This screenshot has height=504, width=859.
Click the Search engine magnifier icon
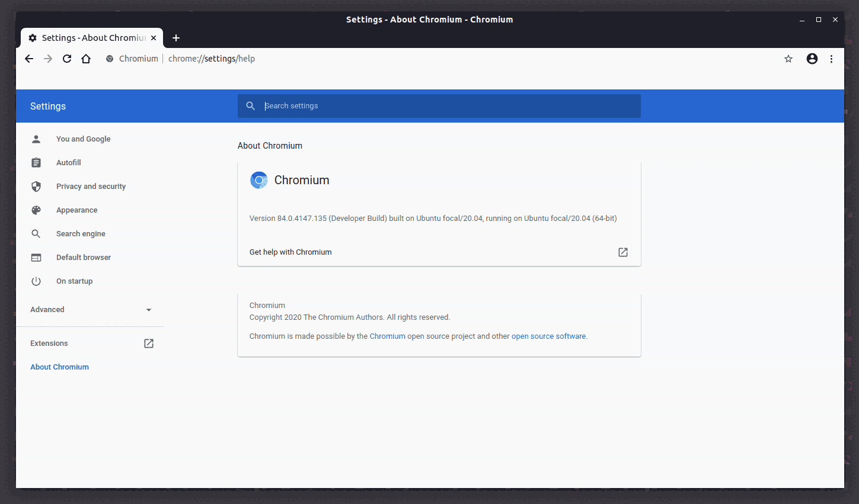coord(36,233)
